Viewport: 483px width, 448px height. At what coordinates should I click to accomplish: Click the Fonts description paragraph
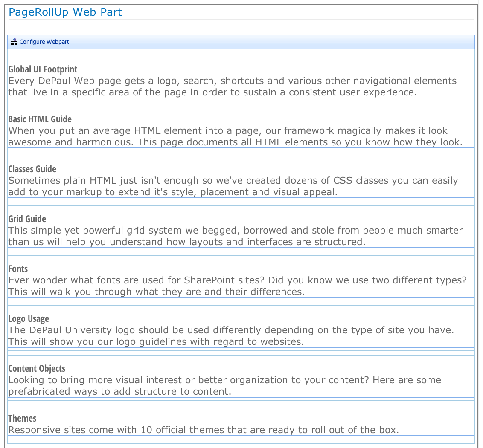[237, 286]
